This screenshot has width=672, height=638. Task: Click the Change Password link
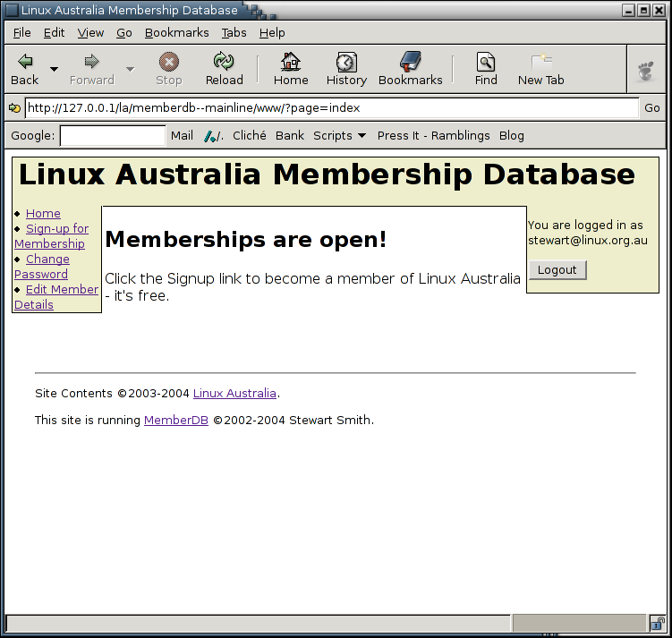[x=41, y=267]
